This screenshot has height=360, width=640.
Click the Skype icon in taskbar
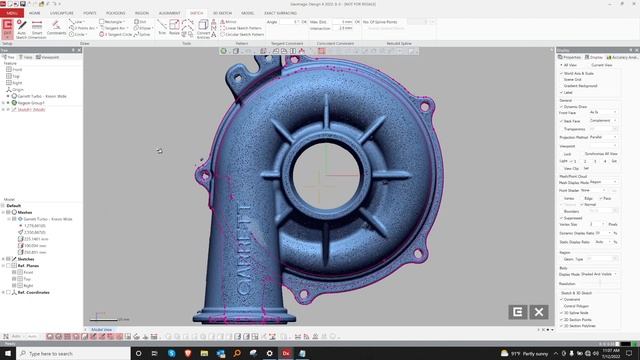(171, 353)
